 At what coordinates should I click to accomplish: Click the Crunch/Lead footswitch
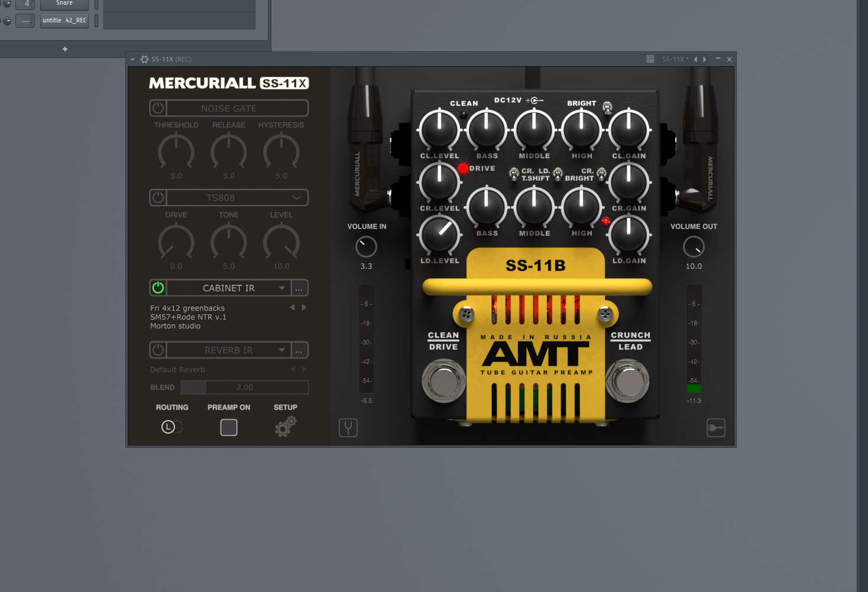[x=627, y=381]
